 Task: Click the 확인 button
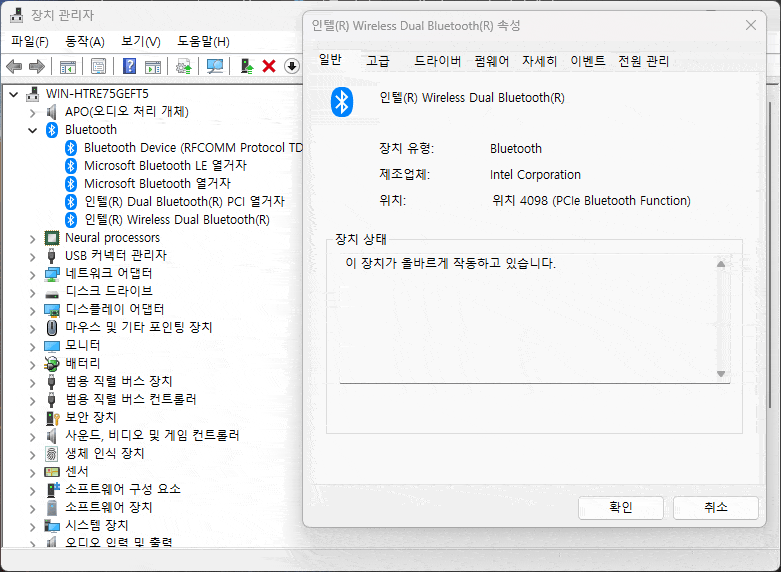(621, 508)
